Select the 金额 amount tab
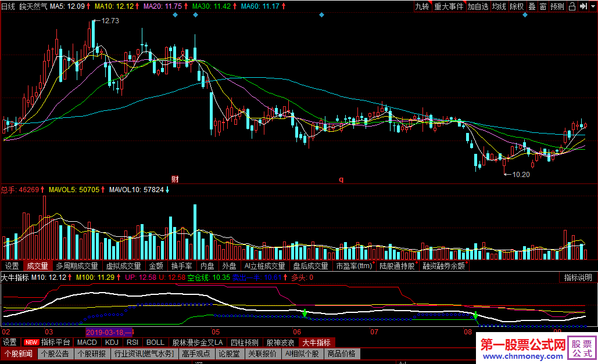 click(156, 266)
